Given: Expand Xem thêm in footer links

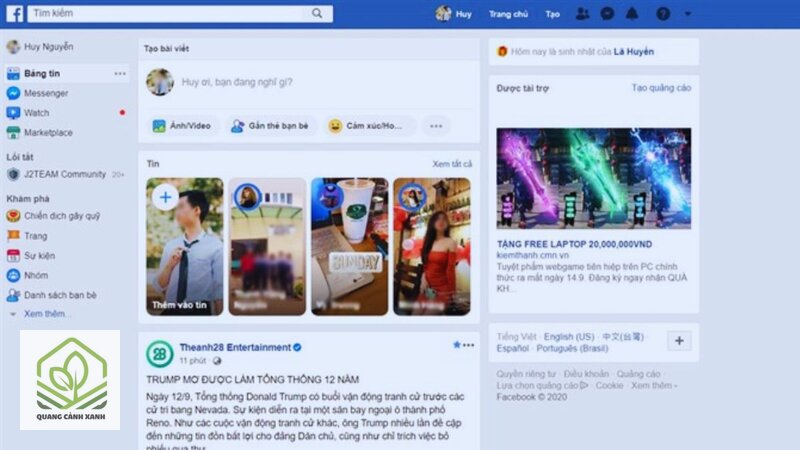Looking at the screenshot, I should click(x=652, y=386).
